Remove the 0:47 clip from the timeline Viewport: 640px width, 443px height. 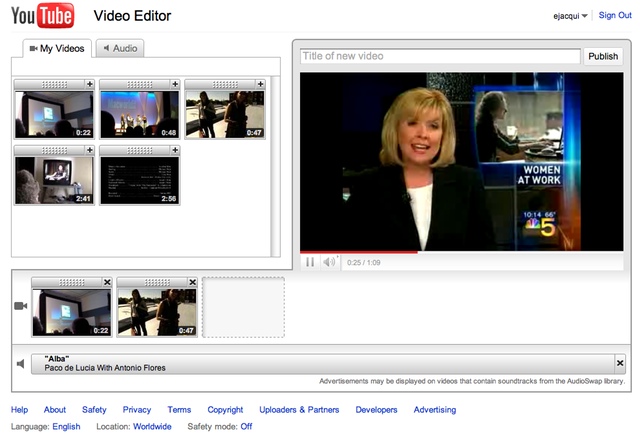point(192,282)
